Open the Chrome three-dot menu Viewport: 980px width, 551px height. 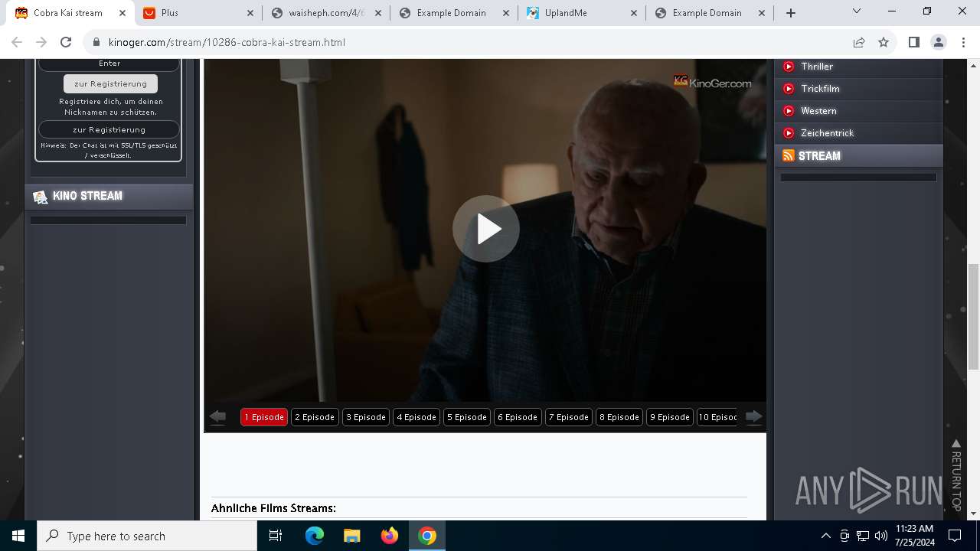pyautogui.click(x=964, y=42)
